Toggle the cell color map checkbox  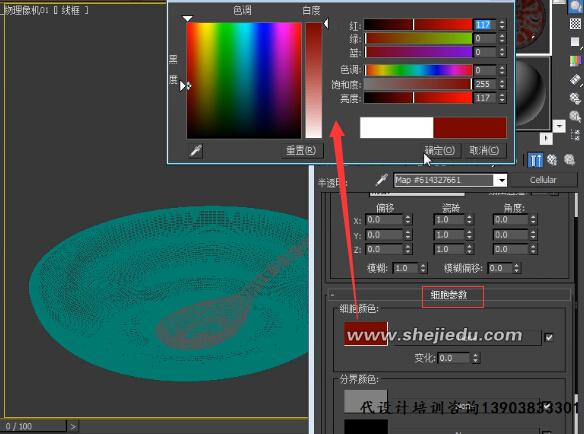click(549, 338)
